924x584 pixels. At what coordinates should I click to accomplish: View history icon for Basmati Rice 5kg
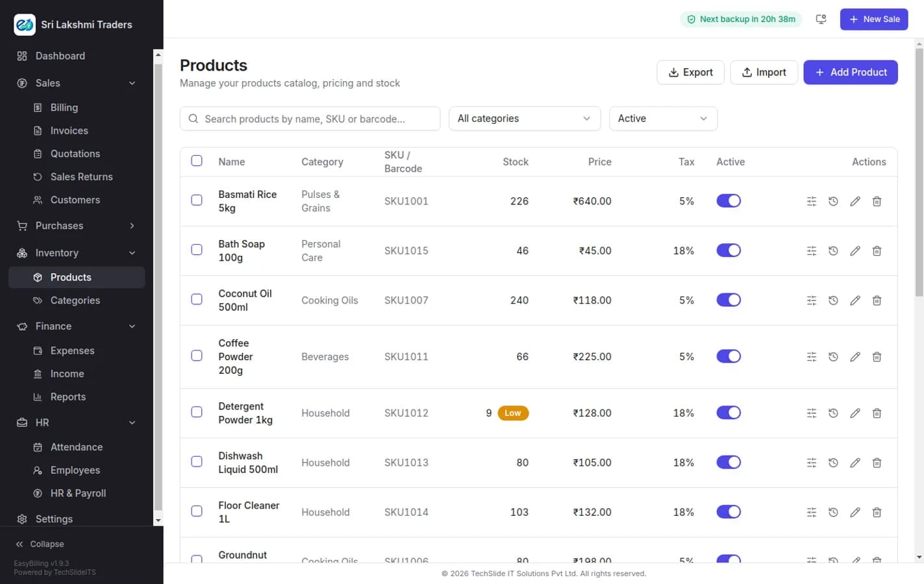(x=833, y=201)
